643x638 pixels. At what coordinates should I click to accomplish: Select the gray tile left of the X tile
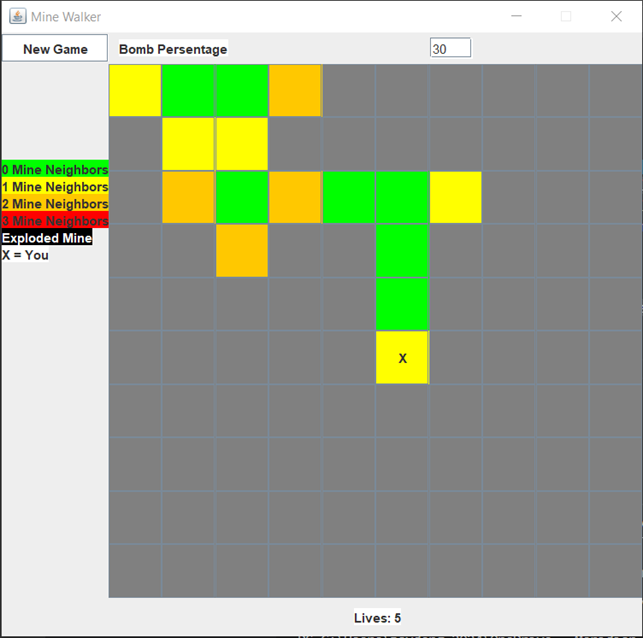(349, 358)
